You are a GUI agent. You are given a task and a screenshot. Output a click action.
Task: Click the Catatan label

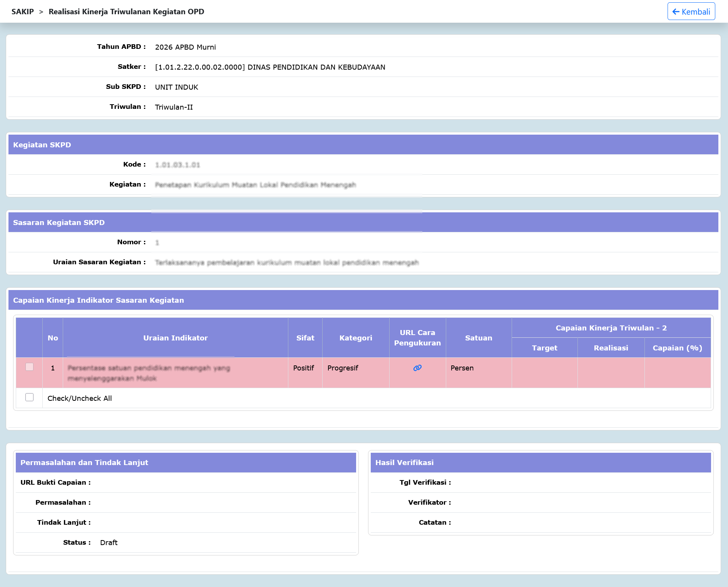pos(435,522)
